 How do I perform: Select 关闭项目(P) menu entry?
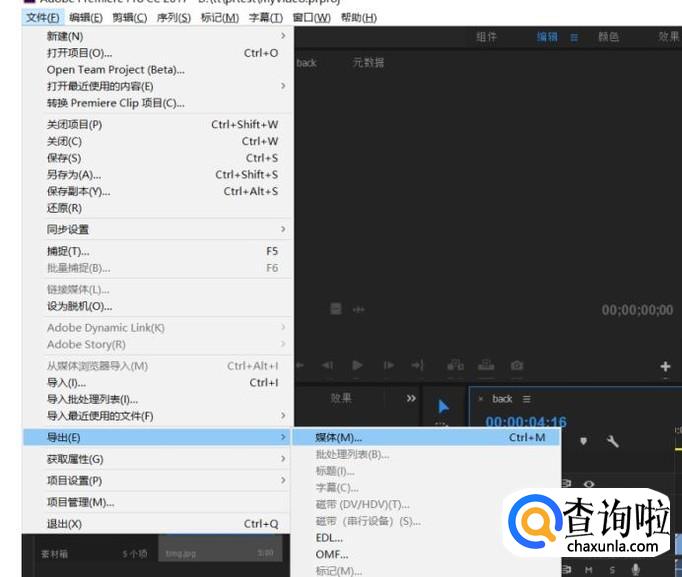[x=157, y=125]
